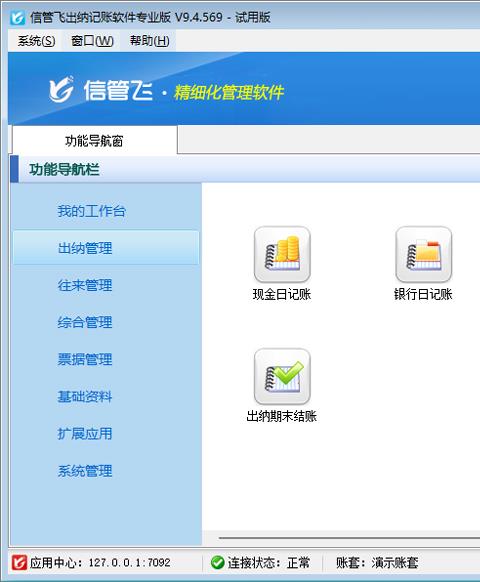Click the green 连接状态 check icon

(x=218, y=563)
